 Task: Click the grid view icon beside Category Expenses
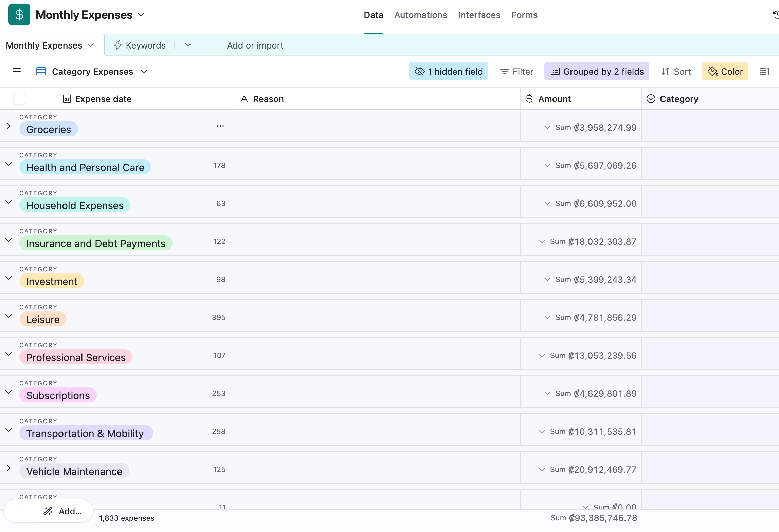[41, 71]
